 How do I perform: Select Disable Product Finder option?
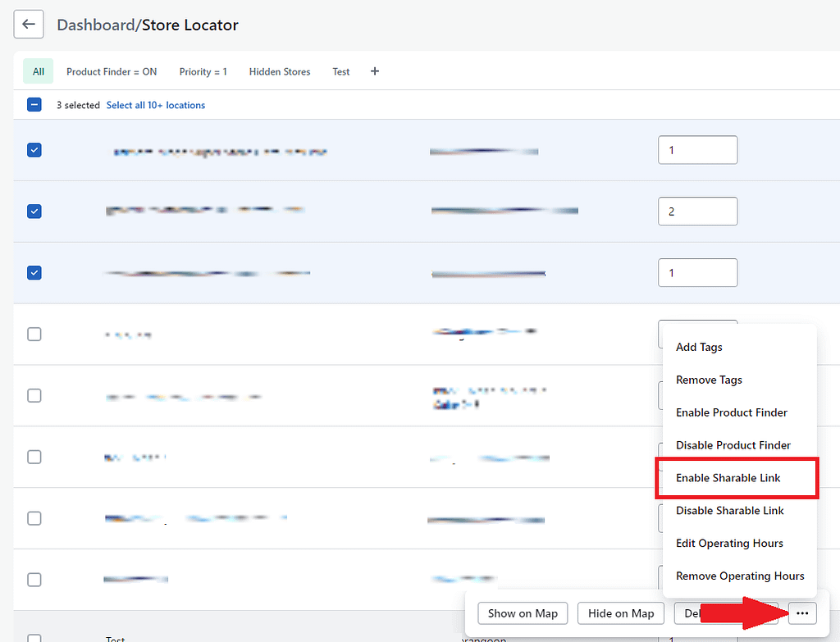(733, 445)
